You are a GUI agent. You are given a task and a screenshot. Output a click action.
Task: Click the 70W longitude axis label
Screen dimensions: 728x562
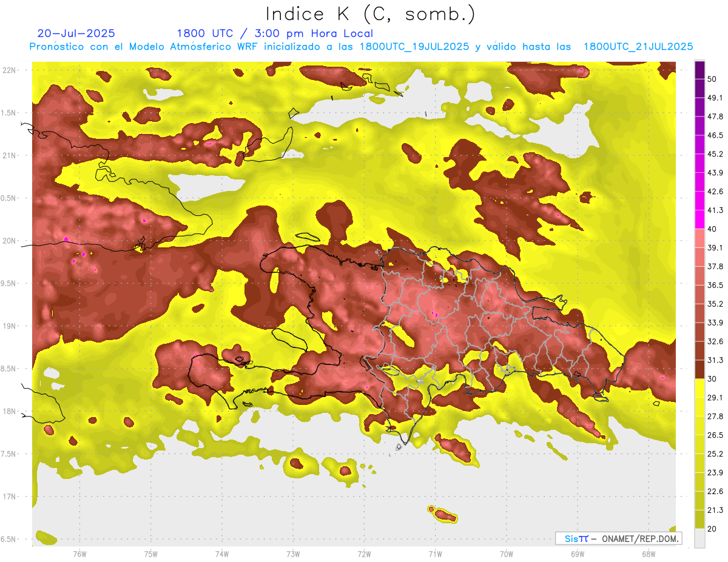coord(507,554)
